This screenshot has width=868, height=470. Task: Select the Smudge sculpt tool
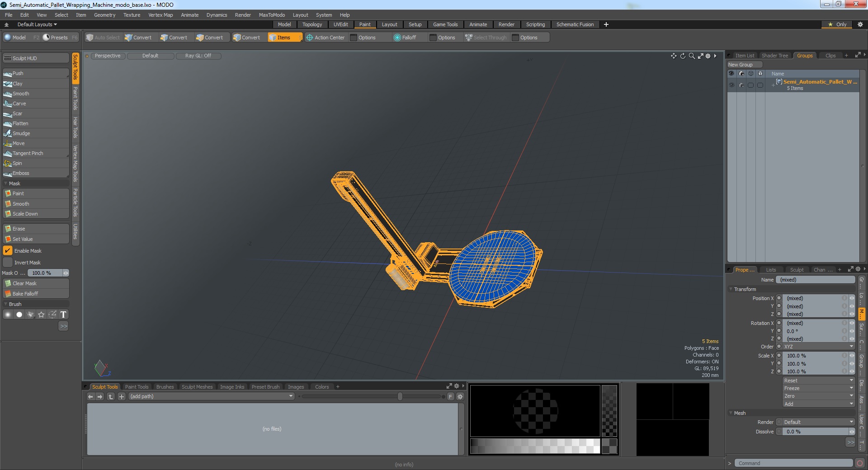click(35, 133)
